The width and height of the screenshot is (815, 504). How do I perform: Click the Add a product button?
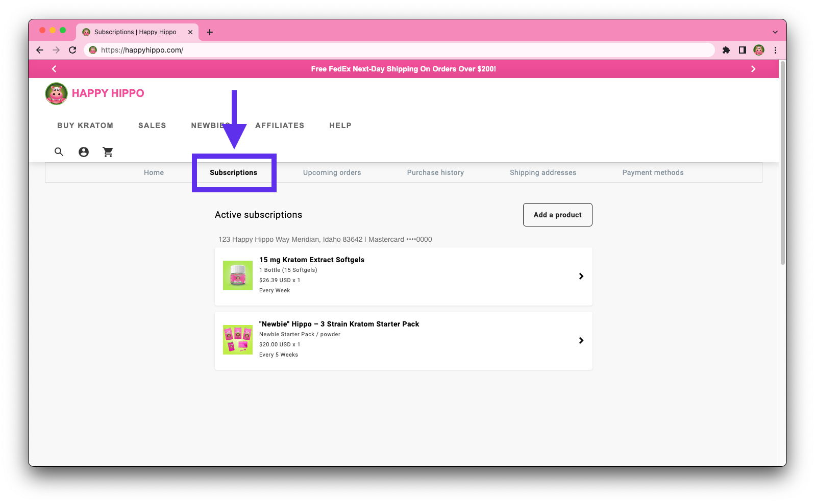(x=558, y=215)
